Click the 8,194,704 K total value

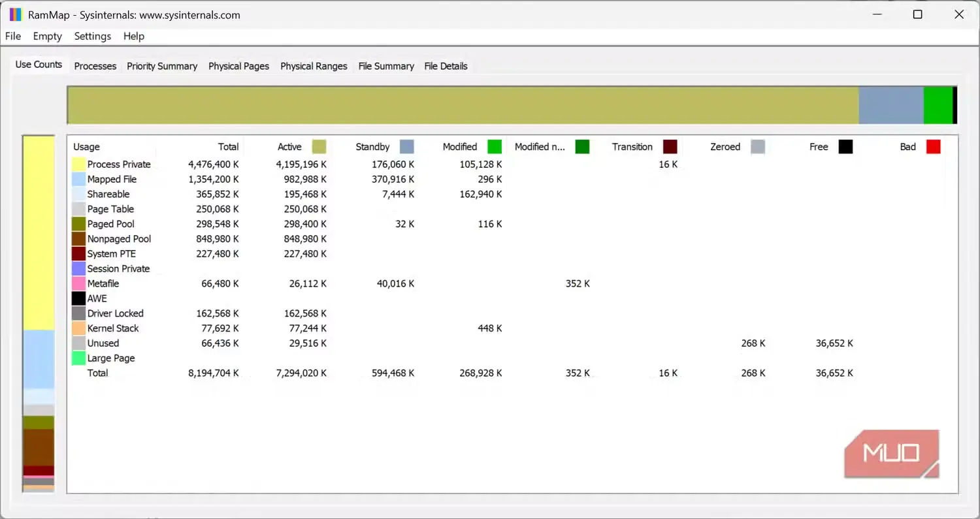[214, 373]
